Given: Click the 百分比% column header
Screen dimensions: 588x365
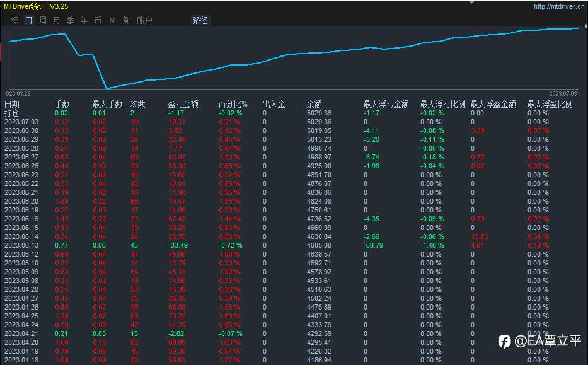Looking at the screenshot, I should coord(233,104).
